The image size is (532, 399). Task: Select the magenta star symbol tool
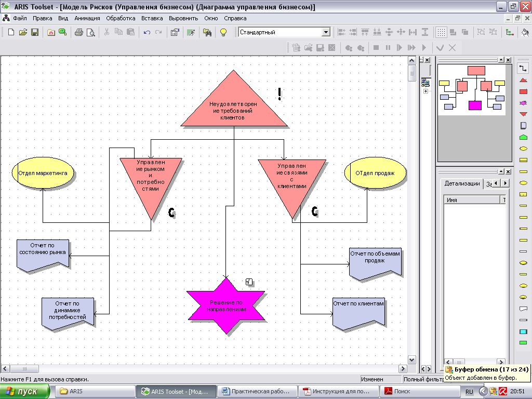(523, 103)
